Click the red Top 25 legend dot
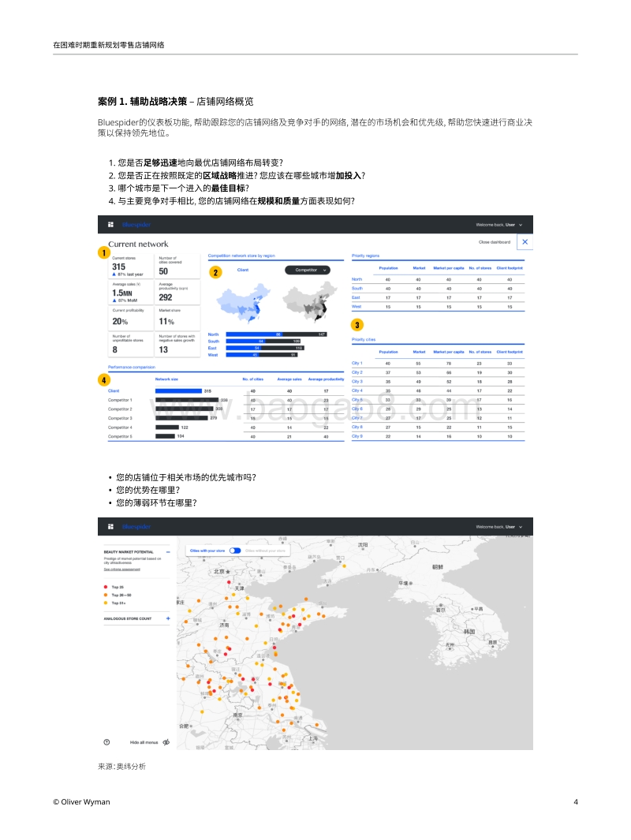The height and width of the screenshot is (840, 631). click(106, 587)
